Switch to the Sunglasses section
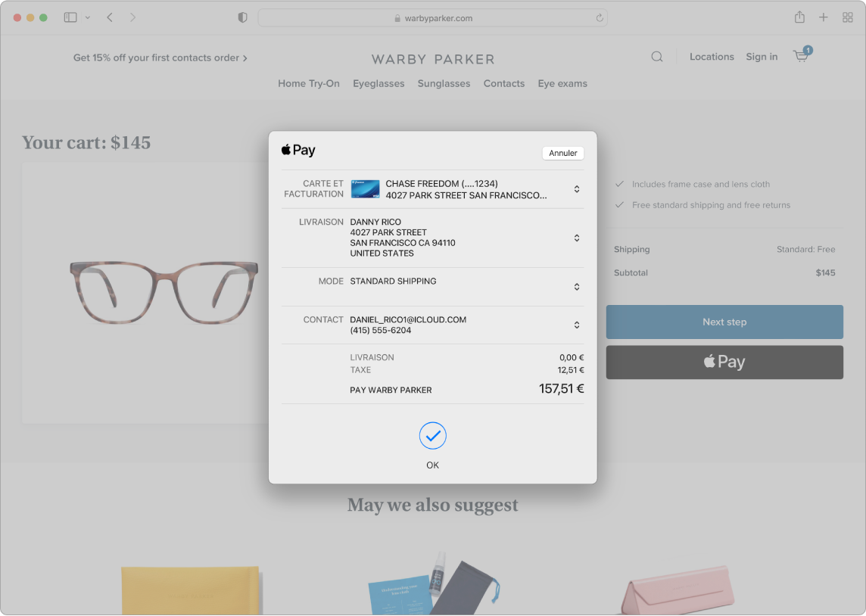The height and width of the screenshot is (616, 866). click(444, 83)
